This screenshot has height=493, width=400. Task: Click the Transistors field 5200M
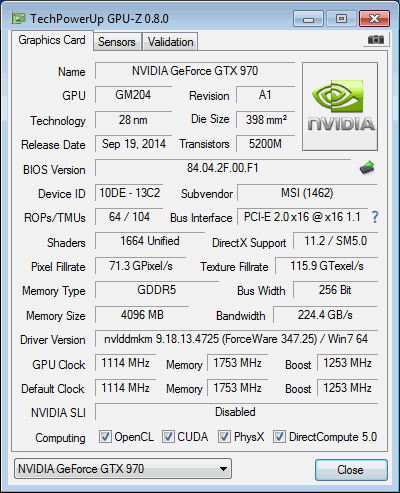(265, 144)
